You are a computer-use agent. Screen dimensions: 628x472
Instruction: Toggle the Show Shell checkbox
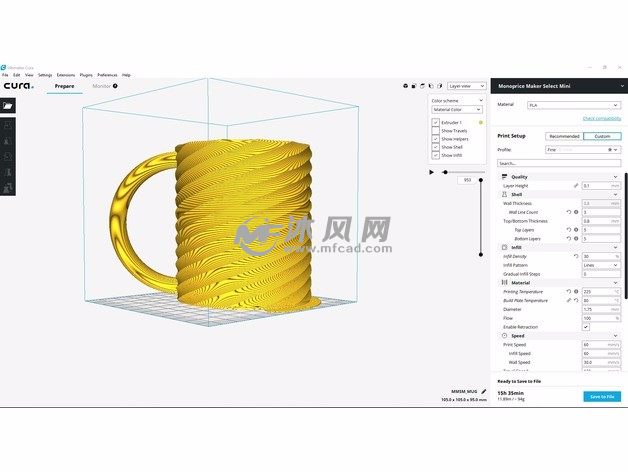coord(435,147)
